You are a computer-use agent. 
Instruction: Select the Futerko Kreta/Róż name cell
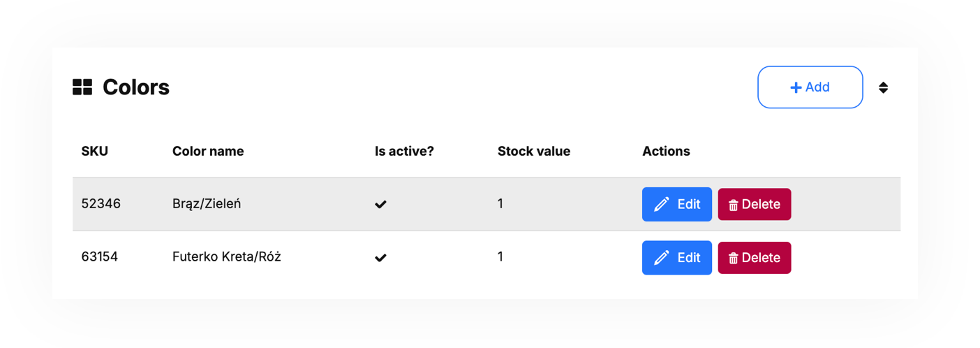(x=226, y=257)
